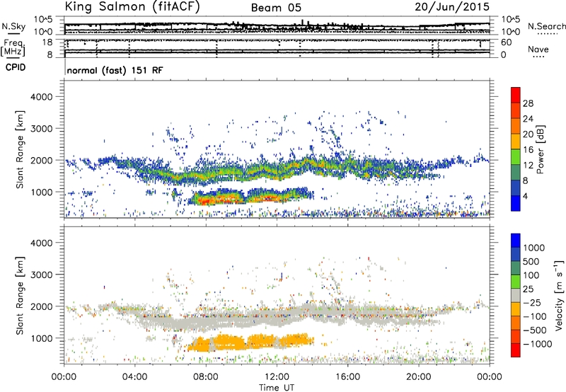
Task: Click the 'normal (fast) 151 RF' text
Action: coord(115,70)
